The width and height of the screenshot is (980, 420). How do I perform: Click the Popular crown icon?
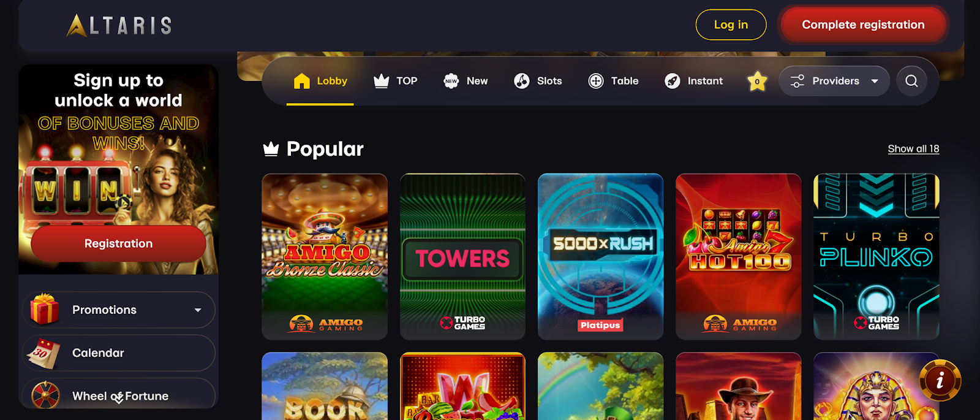[x=271, y=149]
